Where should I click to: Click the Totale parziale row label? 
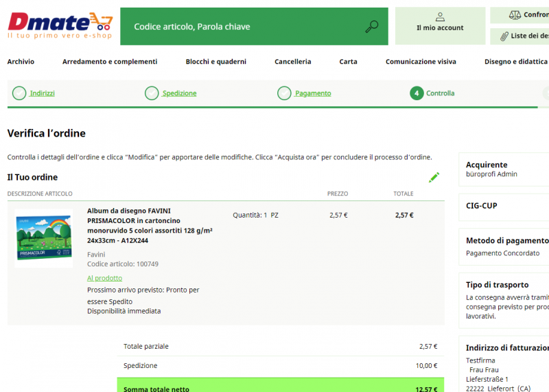[x=146, y=347]
